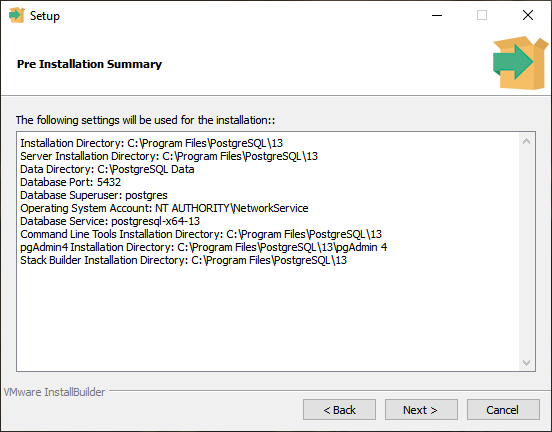This screenshot has width=552, height=432.
Task: Click the 'Database Service: postgresql-x64-13' line
Action: point(110,221)
